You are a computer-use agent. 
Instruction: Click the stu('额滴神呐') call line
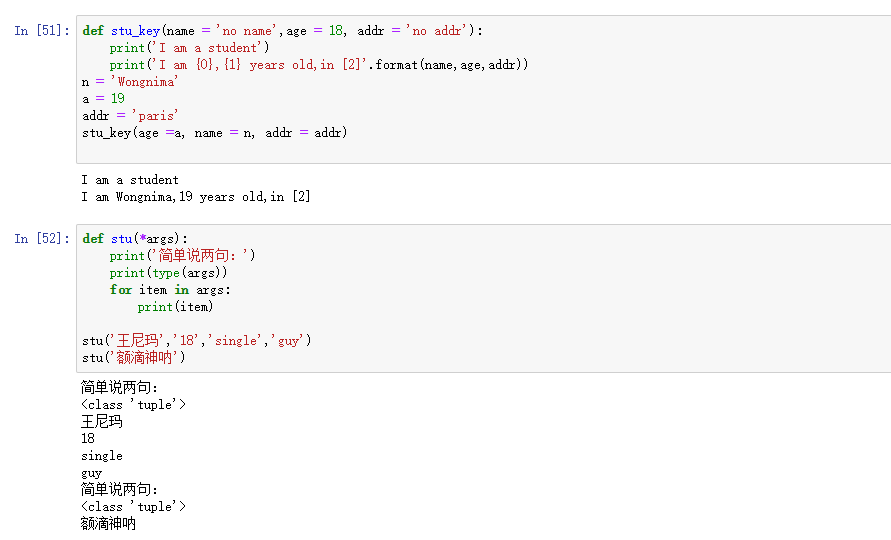pos(134,358)
